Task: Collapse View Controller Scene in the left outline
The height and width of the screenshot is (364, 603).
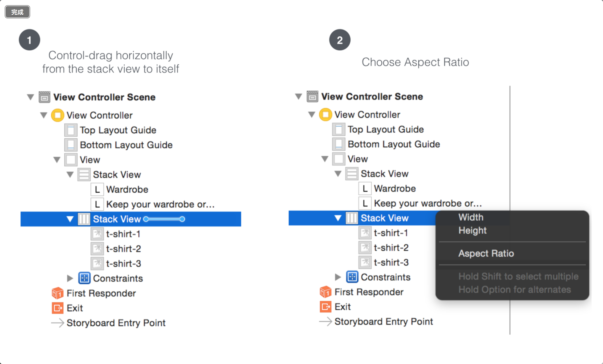Action: point(31,97)
